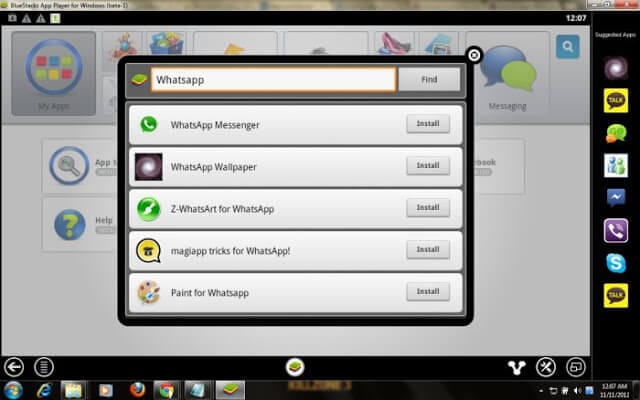Viewport: 640px width, 400px height.
Task: Toggle full screen icon in bottom bar
Action: point(576,367)
